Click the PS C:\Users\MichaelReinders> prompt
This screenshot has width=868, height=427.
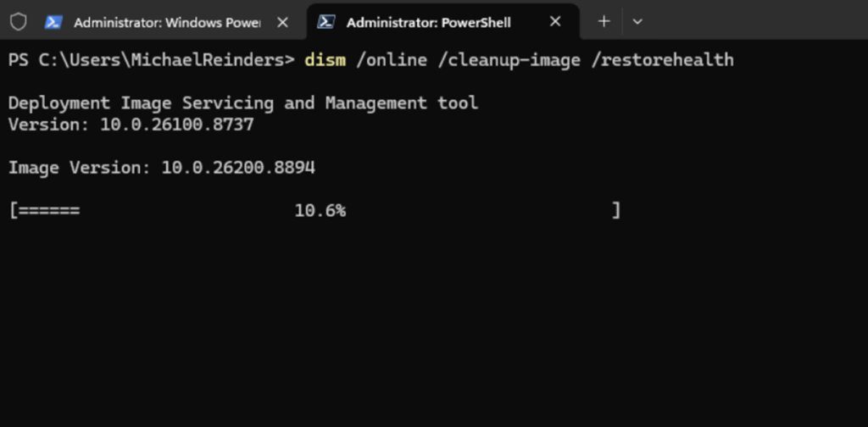(152, 60)
